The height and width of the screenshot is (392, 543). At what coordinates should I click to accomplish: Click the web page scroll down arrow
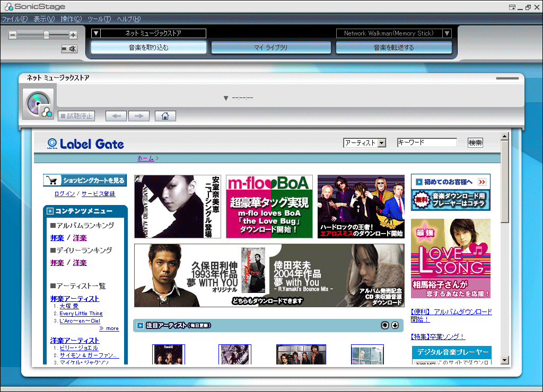(x=505, y=360)
